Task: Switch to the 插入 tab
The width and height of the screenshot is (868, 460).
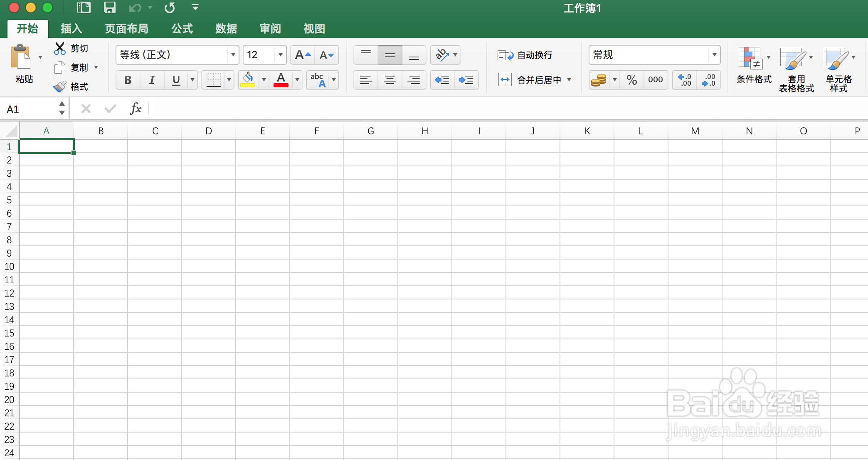Action: pyautogui.click(x=72, y=29)
